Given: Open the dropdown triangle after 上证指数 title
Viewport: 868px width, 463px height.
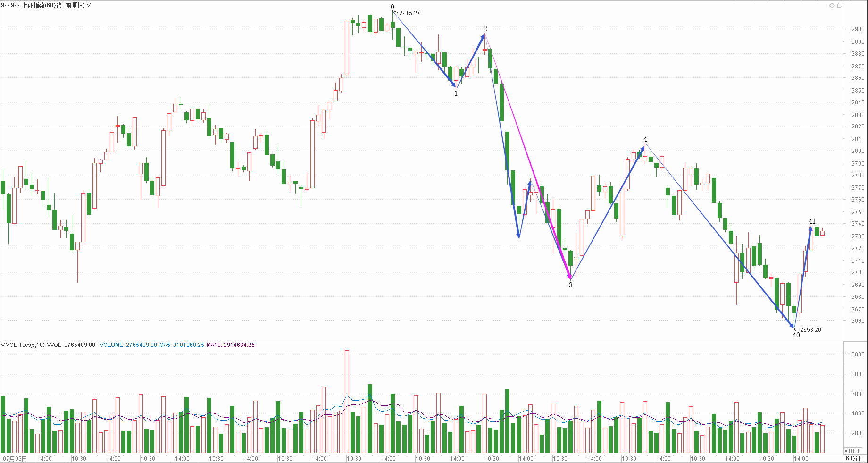Looking at the screenshot, I should [89, 5].
